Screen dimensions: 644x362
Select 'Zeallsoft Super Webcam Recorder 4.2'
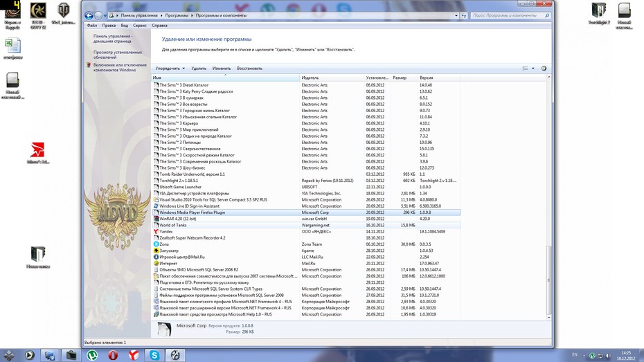[306, 238]
